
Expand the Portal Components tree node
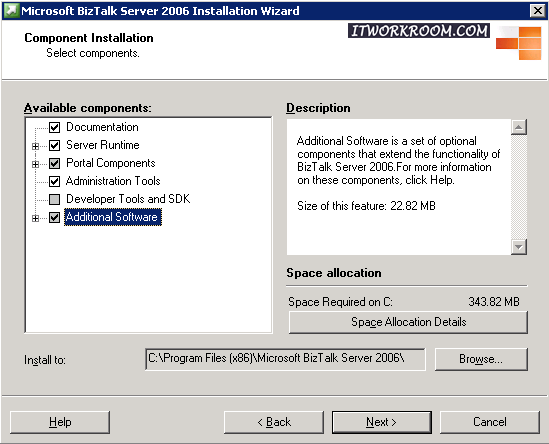(35, 164)
